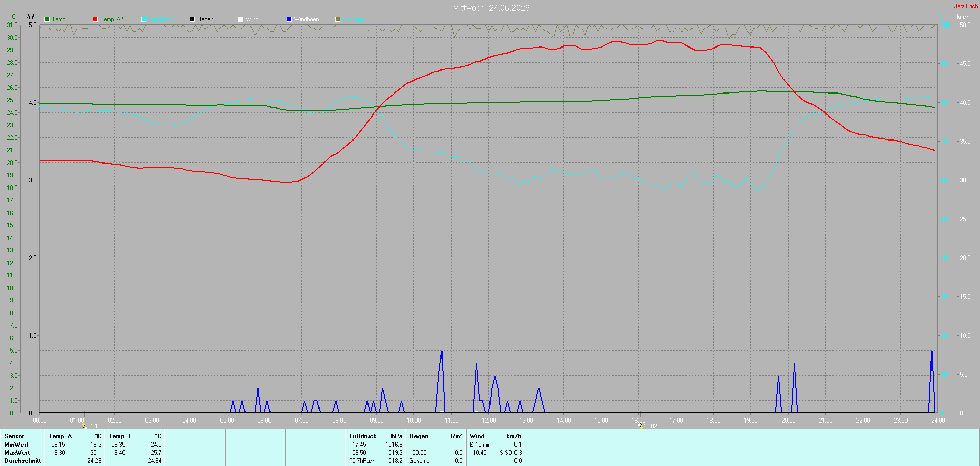Click the chart title 'Mittwoch, 24.06.2026'
Image resolution: width=980 pixels, height=466 pixels.
click(x=492, y=8)
